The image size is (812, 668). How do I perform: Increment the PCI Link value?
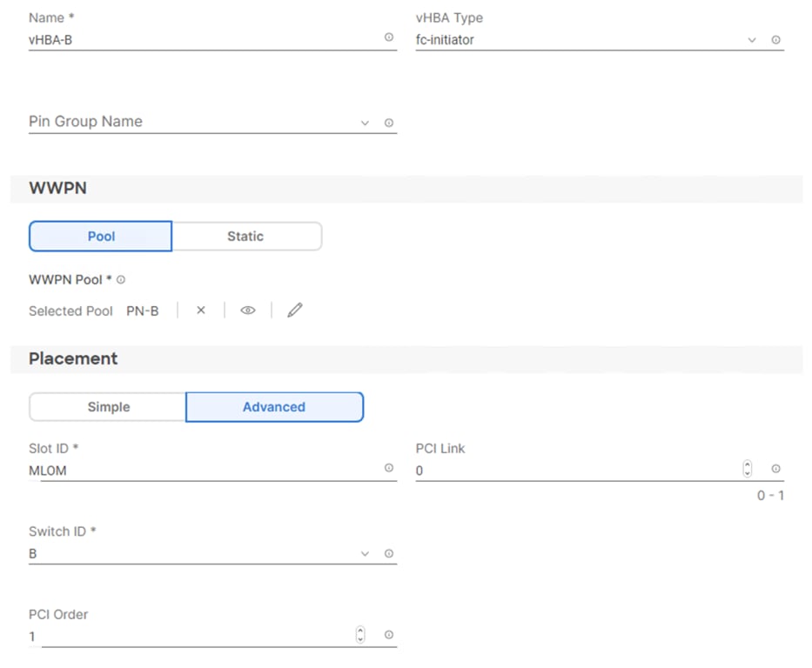coord(747,464)
